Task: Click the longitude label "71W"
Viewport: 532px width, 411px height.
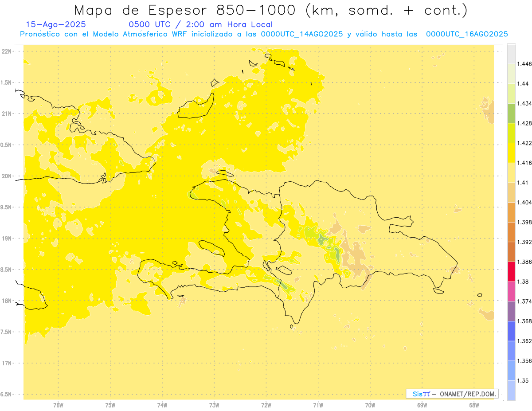Action: (318, 405)
